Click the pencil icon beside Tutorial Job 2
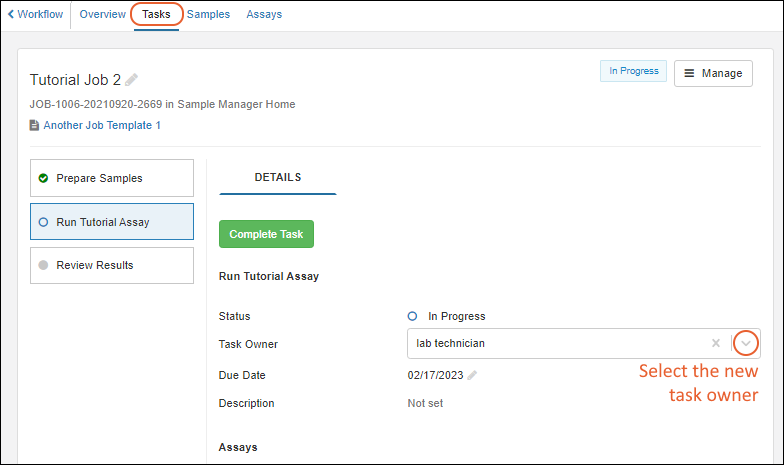Viewport: 784px width, 465px height. click(x=132, y=80)
